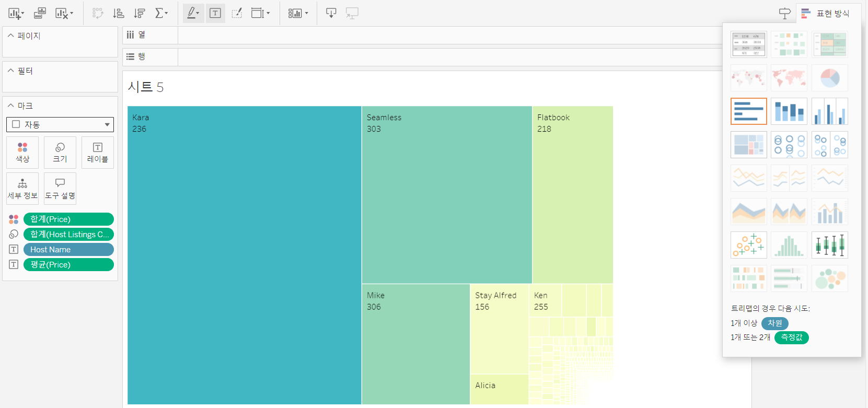This screenshot has width=868, height=408.
Task: Click the 도구 설명 tooltip button
Action: coord(60,189)
